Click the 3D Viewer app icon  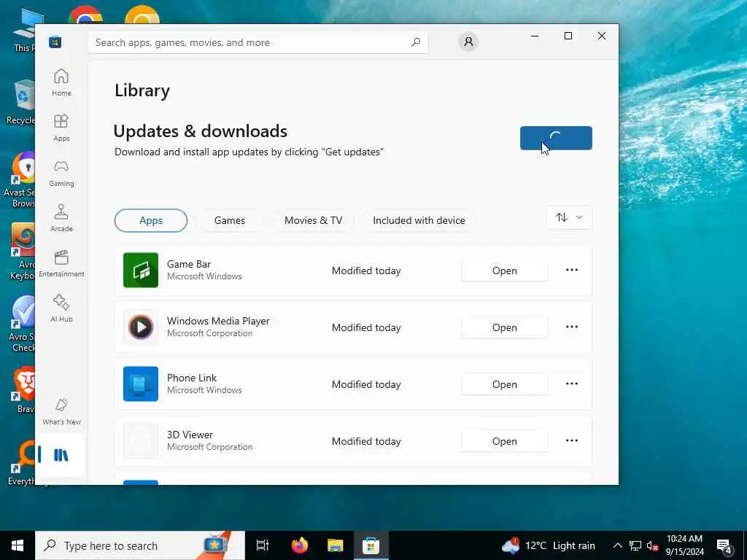pyautogui.click(x=141, y=441)
